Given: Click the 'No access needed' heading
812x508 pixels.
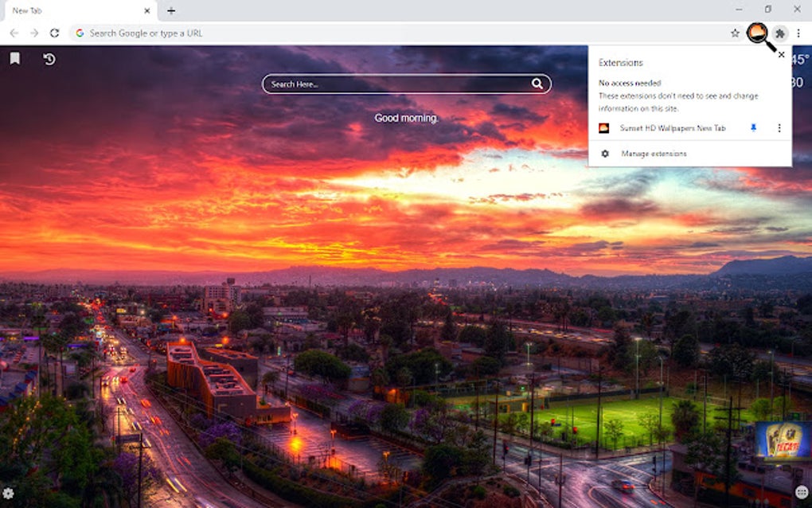Looking at the screenshot, I should [630, 83].
